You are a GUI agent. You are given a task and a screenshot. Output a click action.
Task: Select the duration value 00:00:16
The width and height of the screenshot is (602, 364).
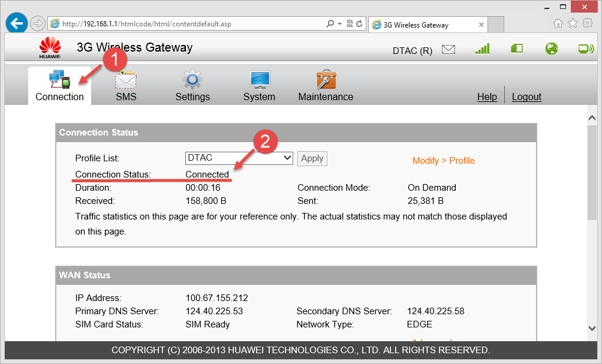pyautogui.click(x=203, y=188)
